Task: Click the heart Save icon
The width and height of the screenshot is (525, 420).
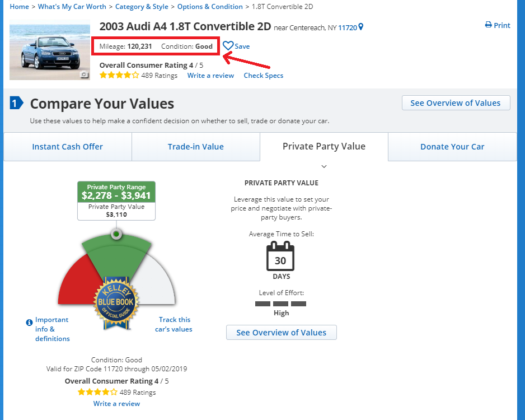Action: (228, 46)
